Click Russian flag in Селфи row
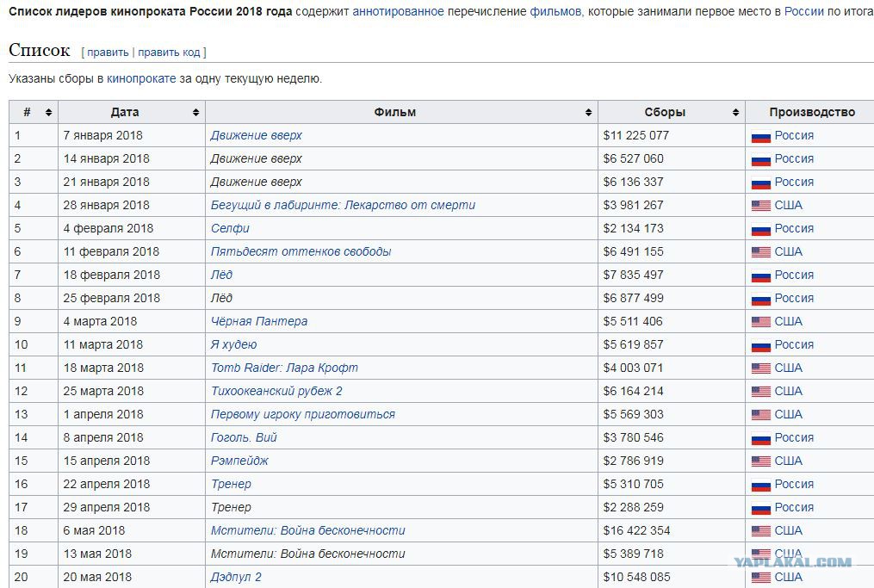874x588 pixels. [x=761, y=229]
